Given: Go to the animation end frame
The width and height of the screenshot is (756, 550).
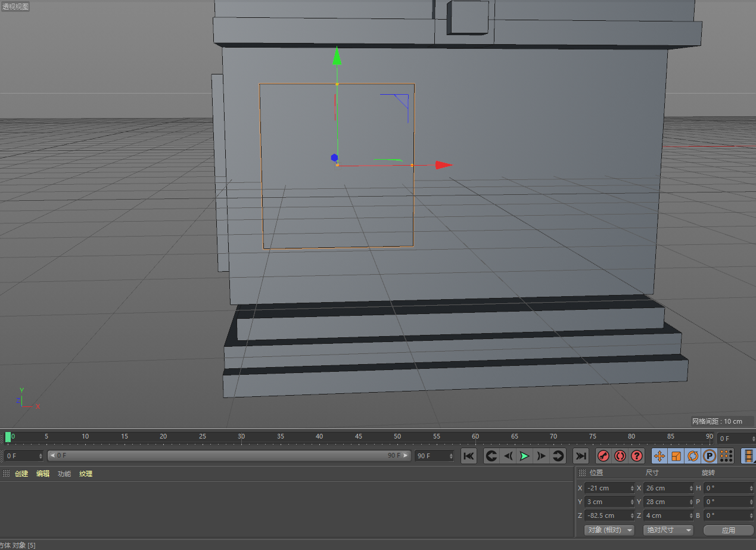Looking at the screenshot, I should pyautogui.click(x=581, y=456).
